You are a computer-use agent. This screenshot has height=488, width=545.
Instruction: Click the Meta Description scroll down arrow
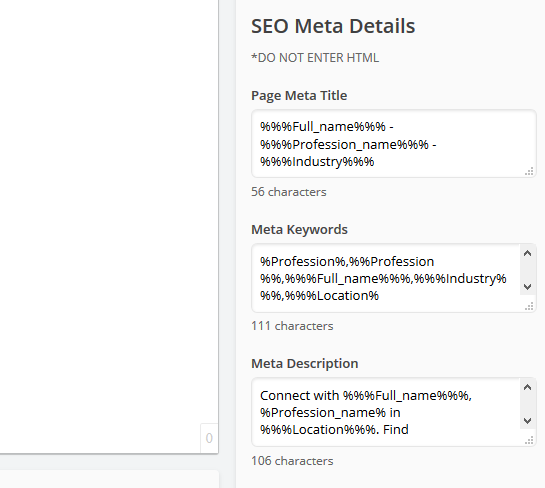(x=527, y=421)
